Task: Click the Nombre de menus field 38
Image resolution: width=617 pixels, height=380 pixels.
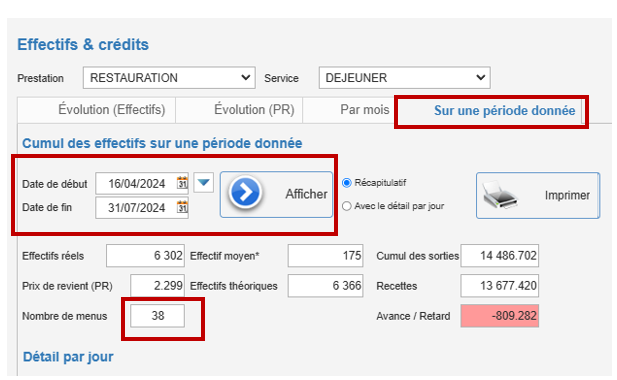Action: click(x=157, y=315)
